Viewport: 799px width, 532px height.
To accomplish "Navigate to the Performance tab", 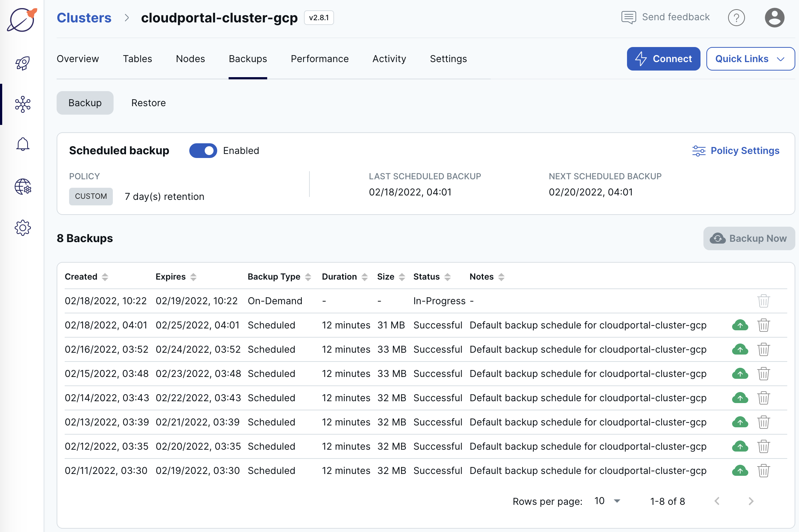I will (x=320, y=58).
